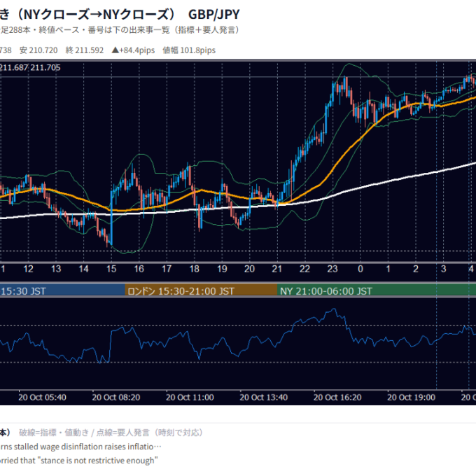Click hour label 21 on chart axis

(x=277, y=269)
